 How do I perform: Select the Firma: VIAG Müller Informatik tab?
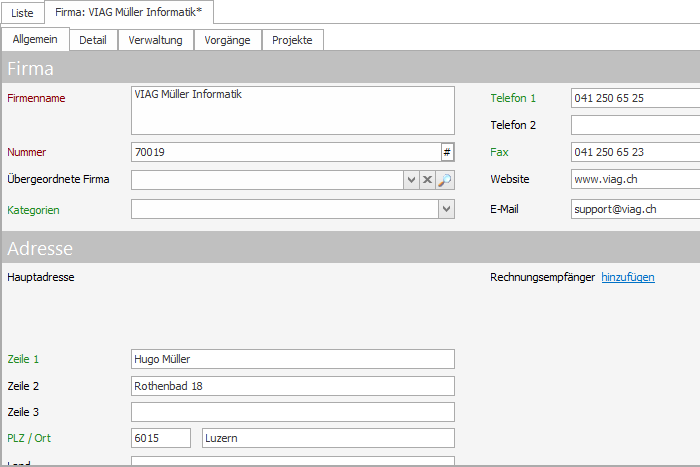click(x=129, y=12)
